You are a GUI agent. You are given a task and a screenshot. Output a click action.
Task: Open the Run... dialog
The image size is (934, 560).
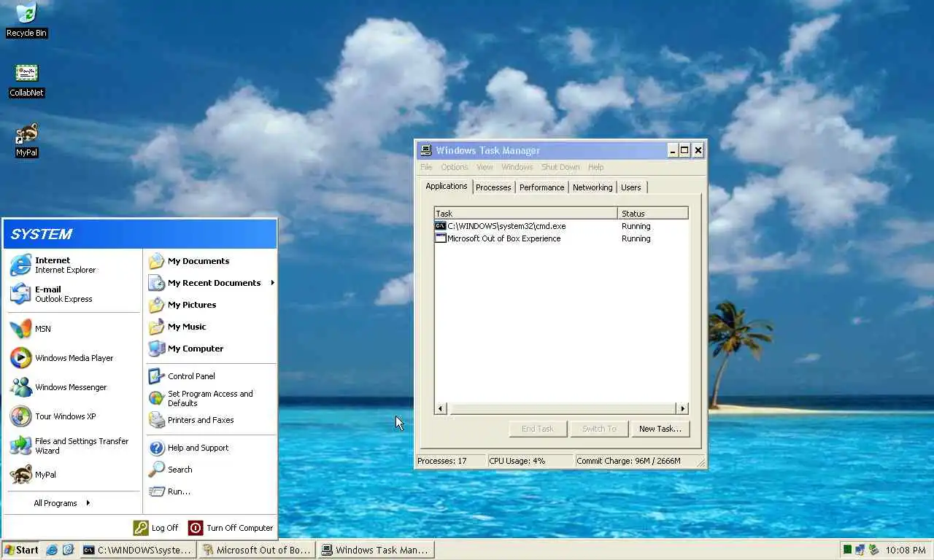[211, 491]
